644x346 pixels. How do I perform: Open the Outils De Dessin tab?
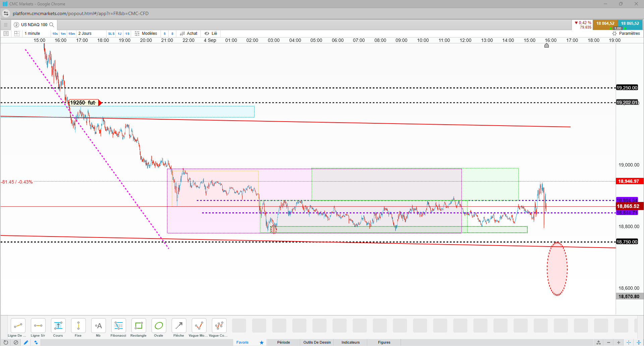click(x=317, y=342)
